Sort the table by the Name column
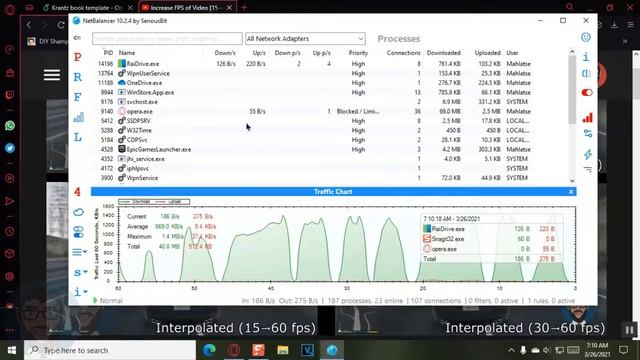The height and width of the screenshot is (360, 640). [x=127, y=53]
